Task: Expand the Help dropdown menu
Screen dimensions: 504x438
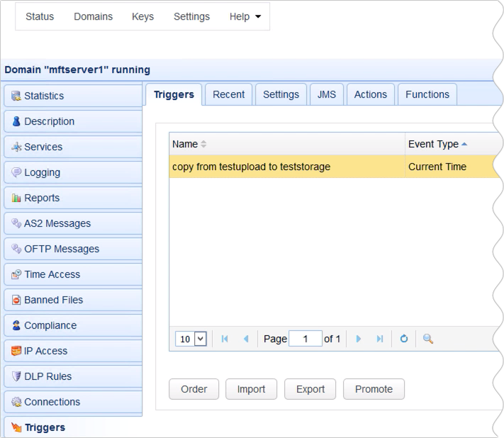Action: [245, 17]
